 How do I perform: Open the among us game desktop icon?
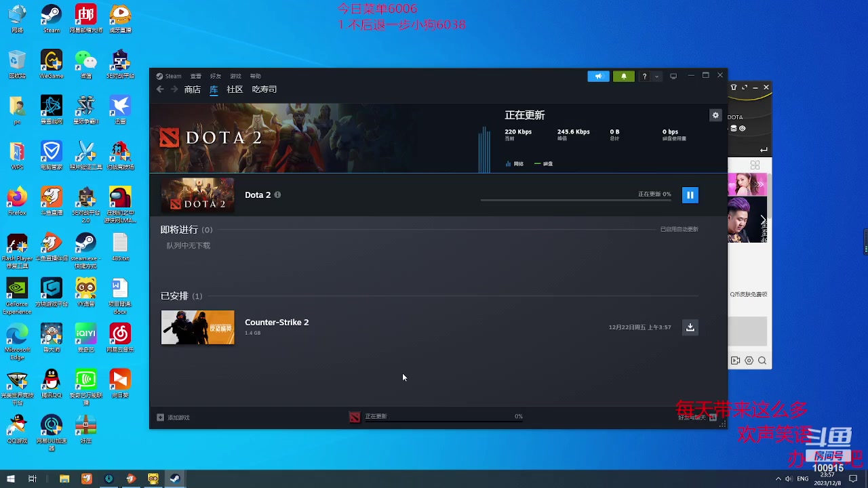(120, 205)
